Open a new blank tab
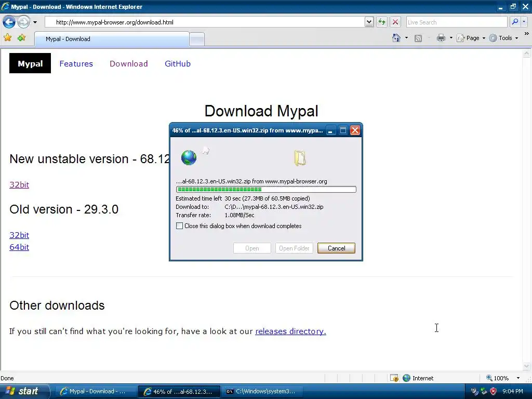Viewport: 532px width, 399px height. [197, 39]
